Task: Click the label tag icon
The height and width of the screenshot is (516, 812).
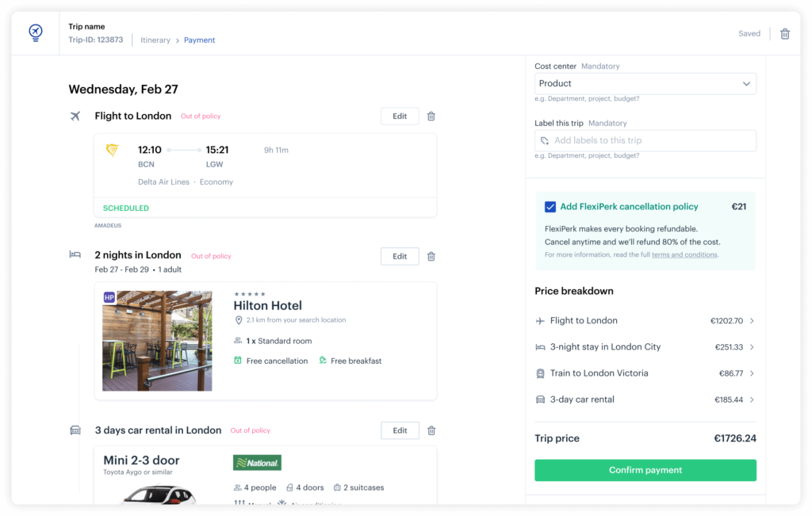Action: (544, 141)
